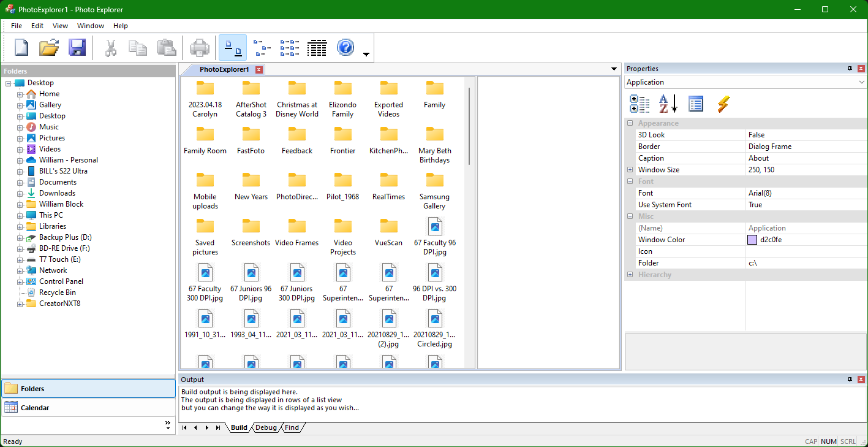Expand the Pictures folder in the tree
The image size is (868, 447).
coord(20,137)
